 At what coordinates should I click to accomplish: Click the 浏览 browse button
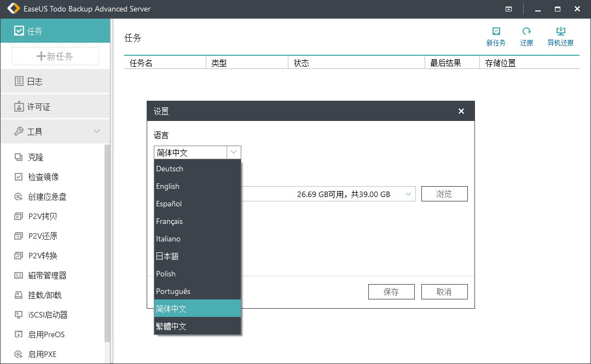[444, 194]
